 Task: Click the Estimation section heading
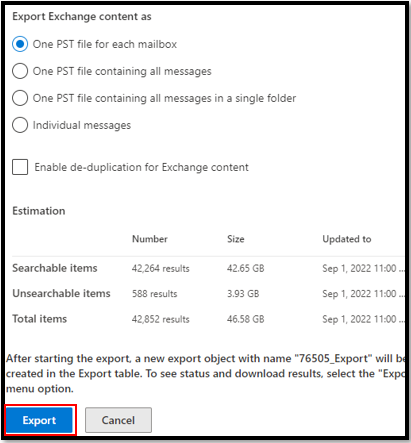point(39,211)
